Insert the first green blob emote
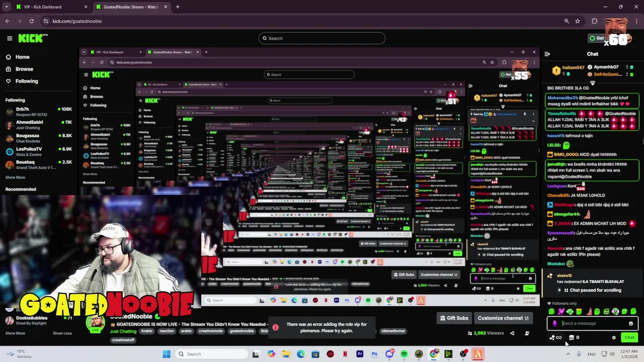 point(551,312)
